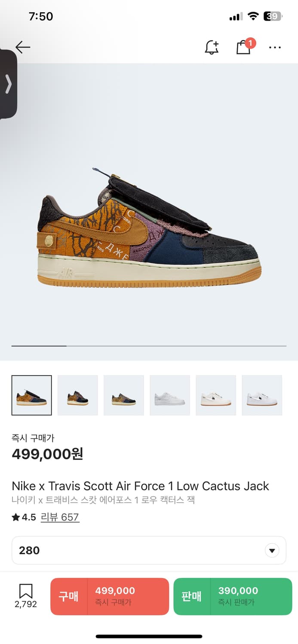Tap the red 구매 buy button
The width and height of the screenshot is (298, 644).
pyautogui.click(x=110, y=597)
